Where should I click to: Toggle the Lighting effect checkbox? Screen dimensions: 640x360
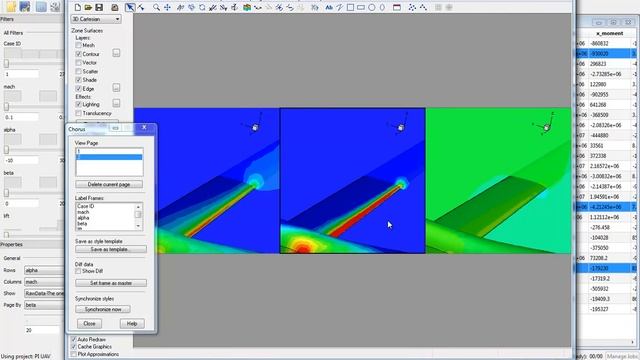pos(78,104)
